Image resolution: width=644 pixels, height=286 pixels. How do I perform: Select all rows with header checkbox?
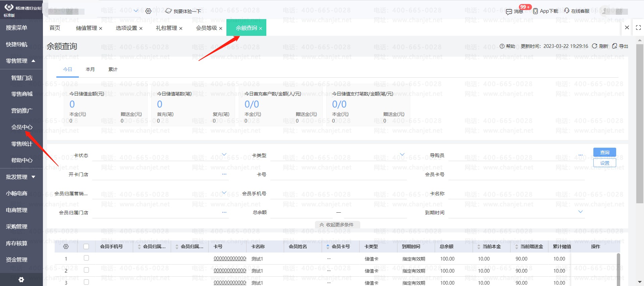[86, 246]
